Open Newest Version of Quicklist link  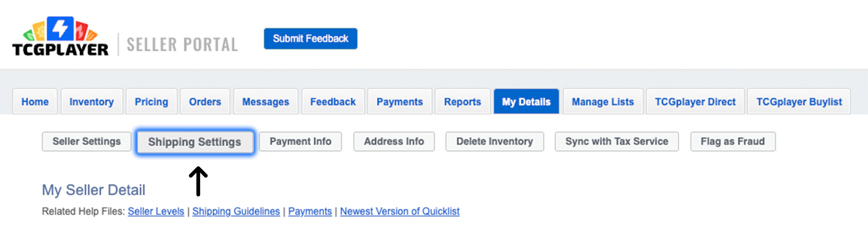pyautogui.click(x=400, y=211)
